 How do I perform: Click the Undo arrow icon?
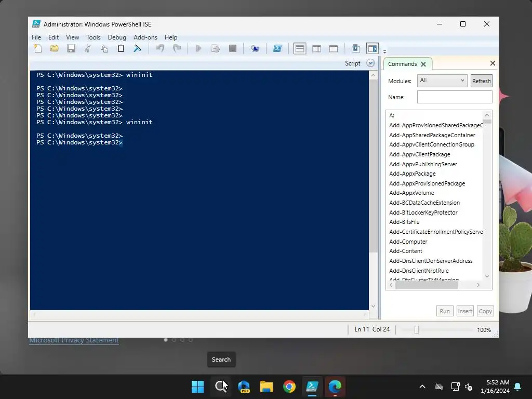tap(160, 48)
